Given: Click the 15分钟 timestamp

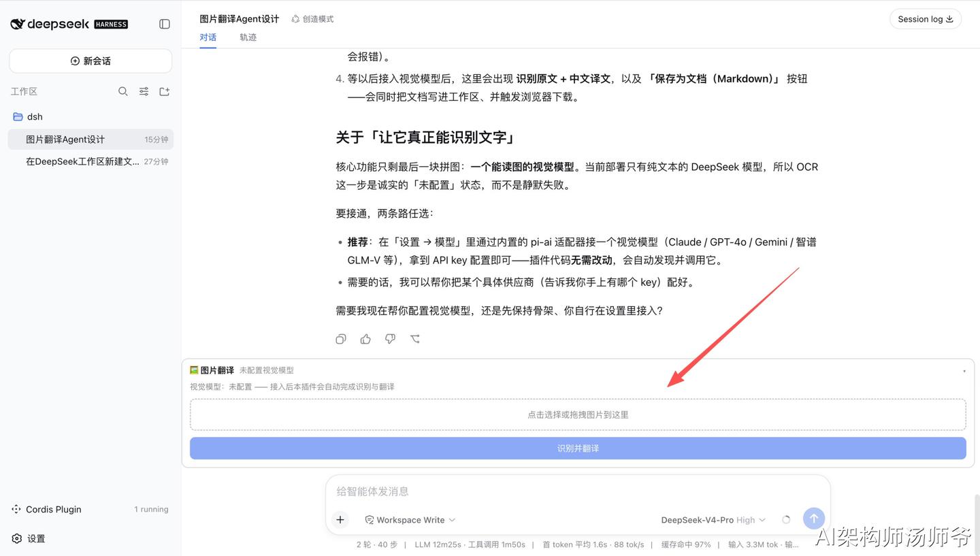Looking at the screenshot, I should click(156, 140).
